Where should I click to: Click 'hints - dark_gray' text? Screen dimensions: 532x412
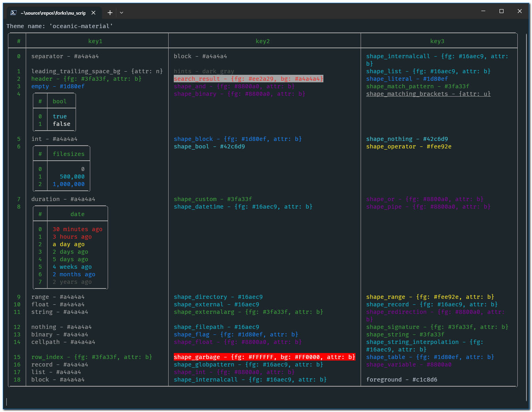(x=204, y=71)
